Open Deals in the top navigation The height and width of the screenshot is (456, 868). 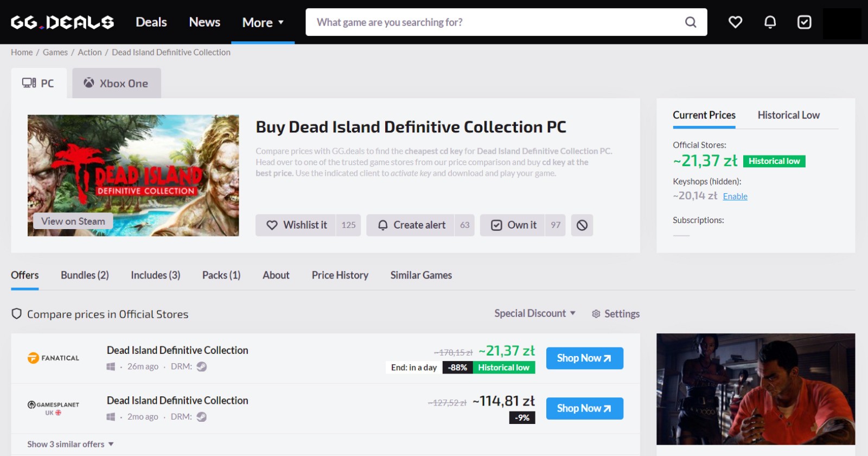(151, 22)
